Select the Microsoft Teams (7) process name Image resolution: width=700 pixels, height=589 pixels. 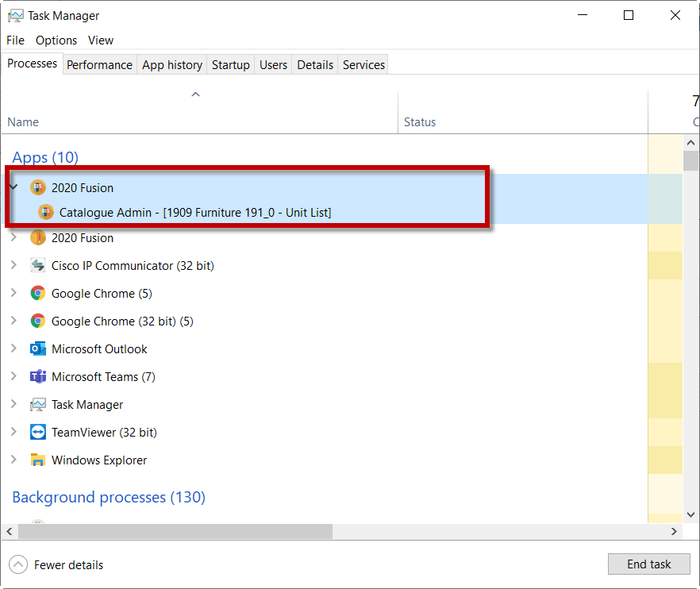pyautogui.click(x=103, y=377)
